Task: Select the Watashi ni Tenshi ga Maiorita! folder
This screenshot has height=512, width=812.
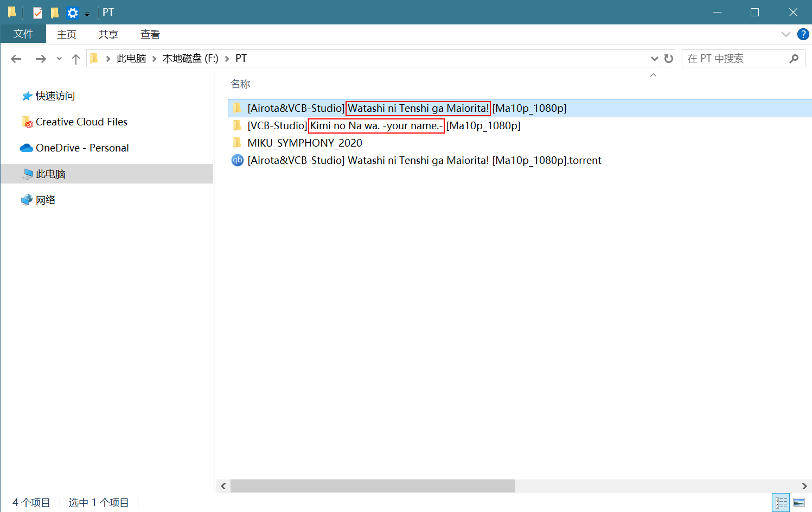Action: 520,108
